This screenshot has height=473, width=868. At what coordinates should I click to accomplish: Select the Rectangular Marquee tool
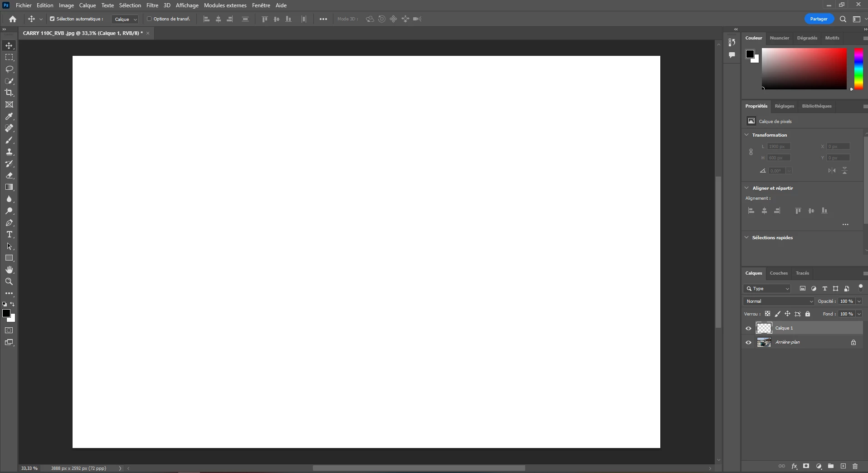(x=9, y=57)
